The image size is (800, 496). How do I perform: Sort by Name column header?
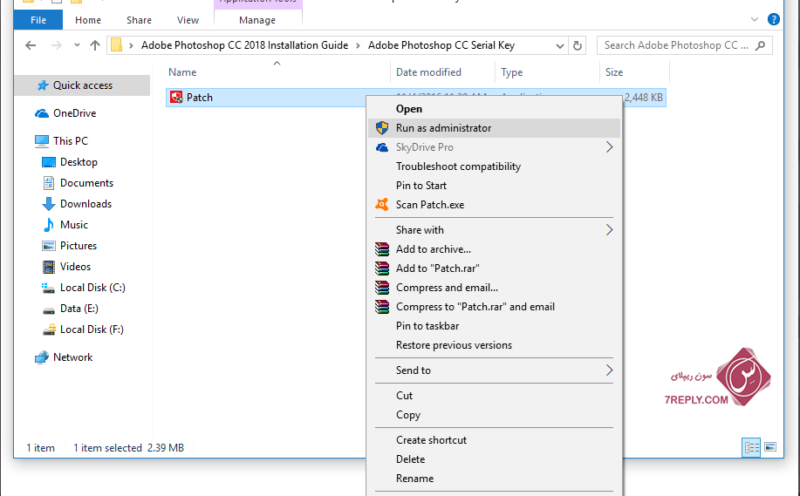[x=182, y=72]
